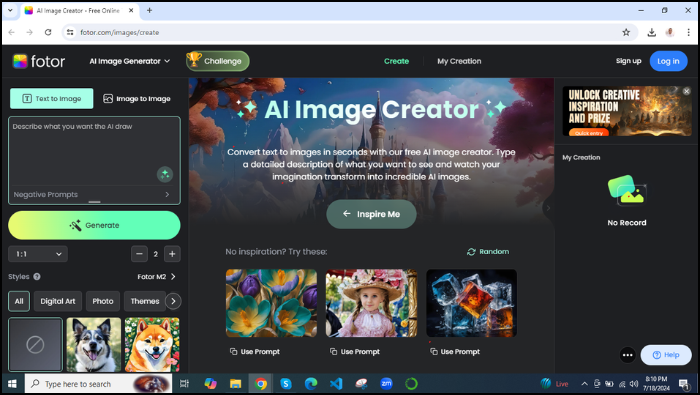Image resolution: width=700 pixels, height=395 pixels.
Task: Select the Shiba Inu style thumbnail
Action: point(152,345)
